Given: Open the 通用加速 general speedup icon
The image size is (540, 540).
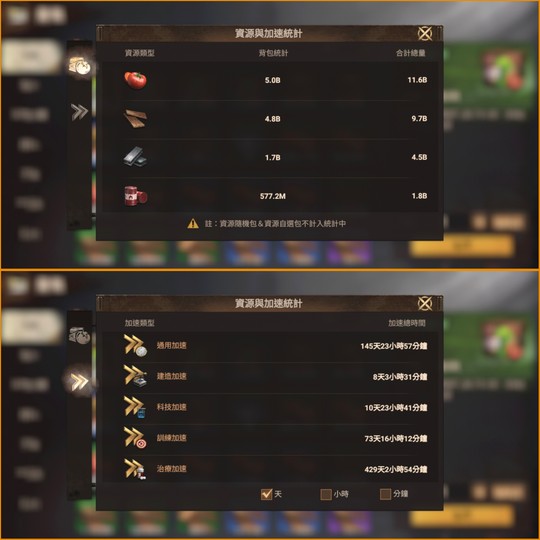Looking at the screenshot, I should point(135,345).
